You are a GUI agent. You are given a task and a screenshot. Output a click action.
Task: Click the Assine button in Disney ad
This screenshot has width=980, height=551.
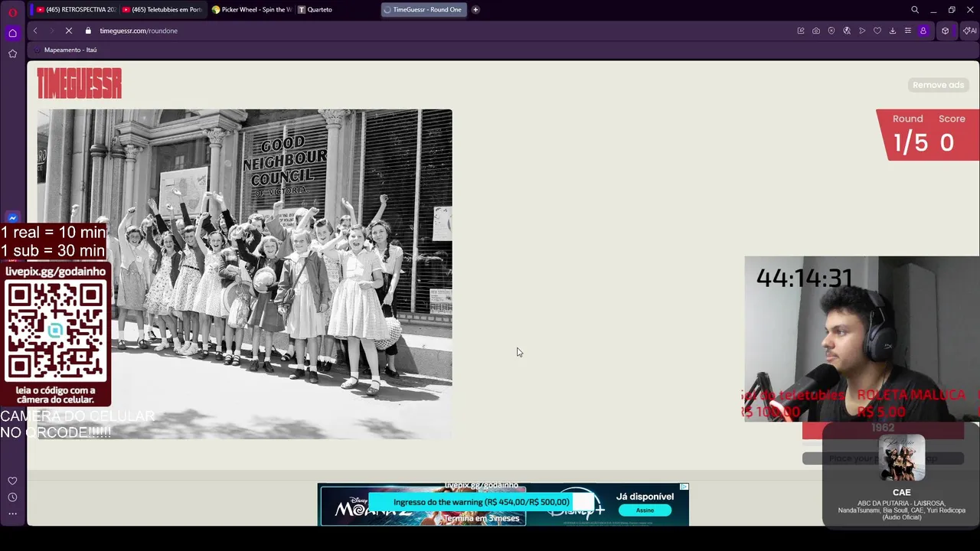[645, 510]
